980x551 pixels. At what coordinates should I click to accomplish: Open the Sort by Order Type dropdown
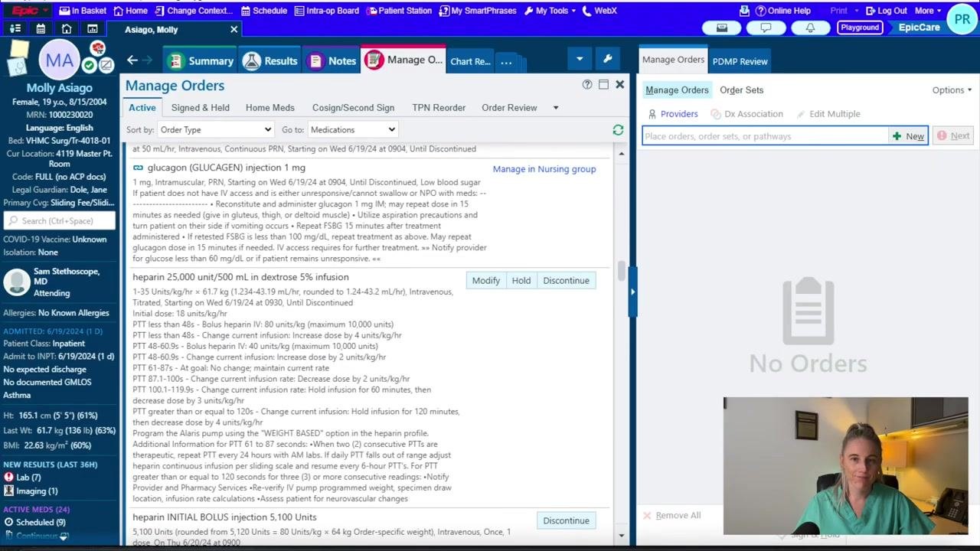[215, 130]
